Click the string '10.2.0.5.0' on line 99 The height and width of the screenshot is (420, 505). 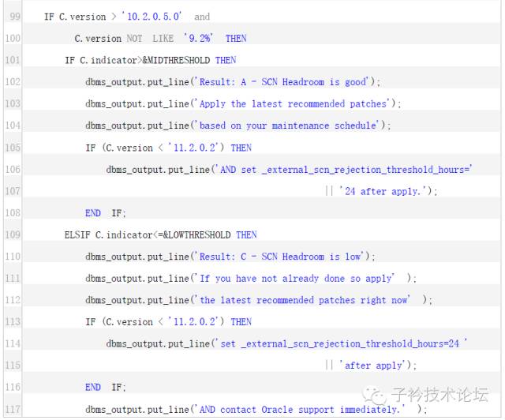pyautogui.click(x=151, y=17)
